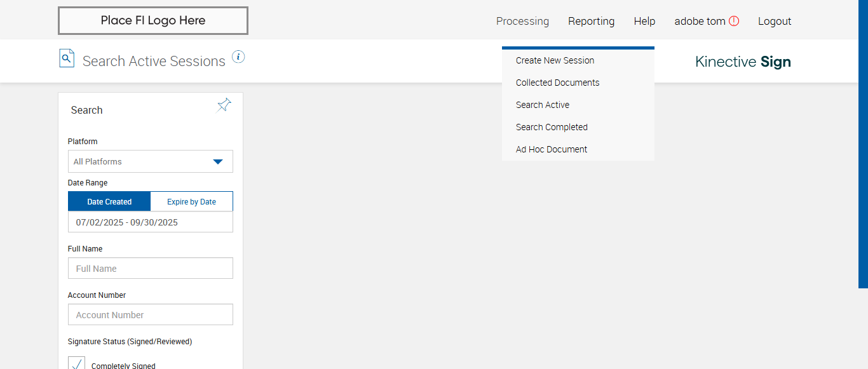Open the All Platforms dropdown
This screenshot has width=868, height=369.
pyautogui.click(x=151, y=161)
